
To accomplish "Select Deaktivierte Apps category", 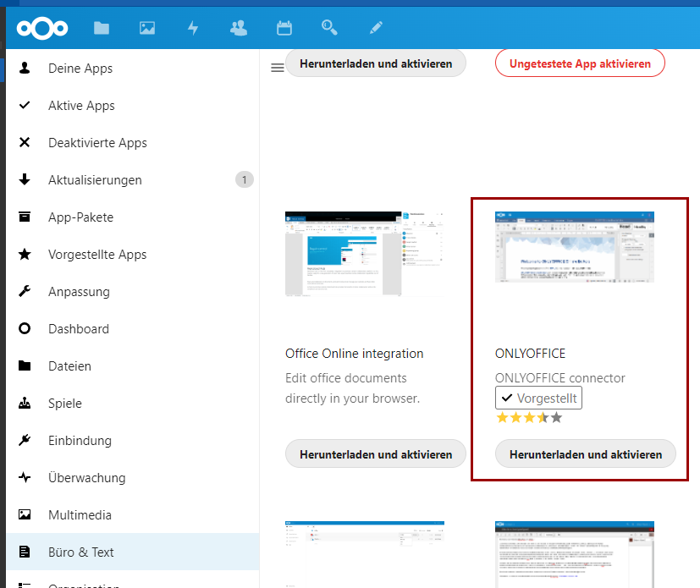I will [x=133, y=143].
